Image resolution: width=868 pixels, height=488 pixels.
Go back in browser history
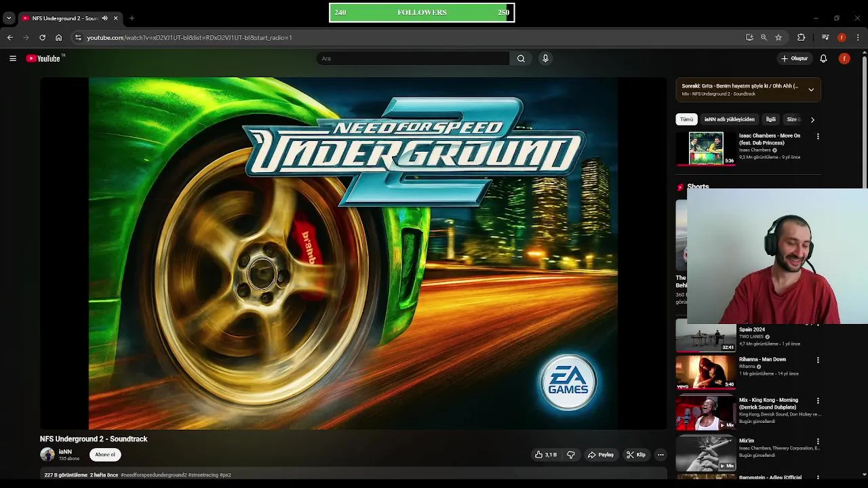[10, 37]
